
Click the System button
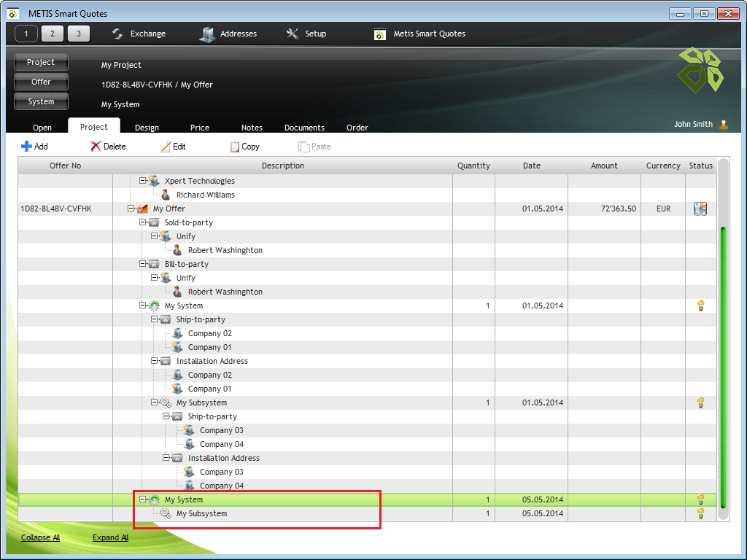pyautogui.click(x=41, y=101)
